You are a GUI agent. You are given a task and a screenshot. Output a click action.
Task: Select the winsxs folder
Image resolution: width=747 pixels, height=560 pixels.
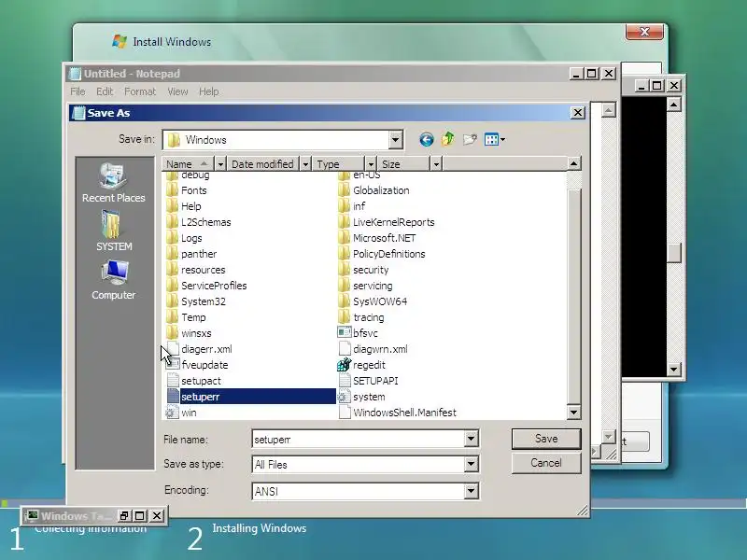(x=189, y=333)
